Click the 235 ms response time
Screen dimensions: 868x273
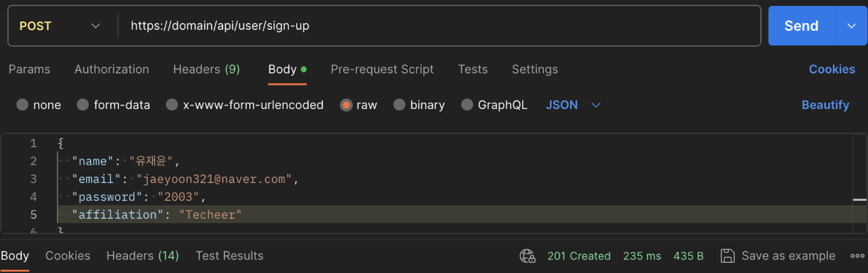pyautogui.click(x=642, y=256)
